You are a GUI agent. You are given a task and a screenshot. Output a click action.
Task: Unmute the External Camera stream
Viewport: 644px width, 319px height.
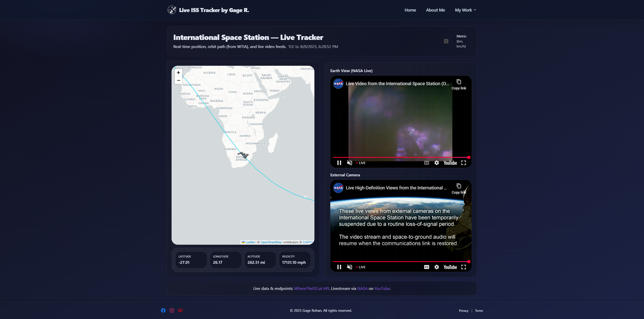click(349, 267)
